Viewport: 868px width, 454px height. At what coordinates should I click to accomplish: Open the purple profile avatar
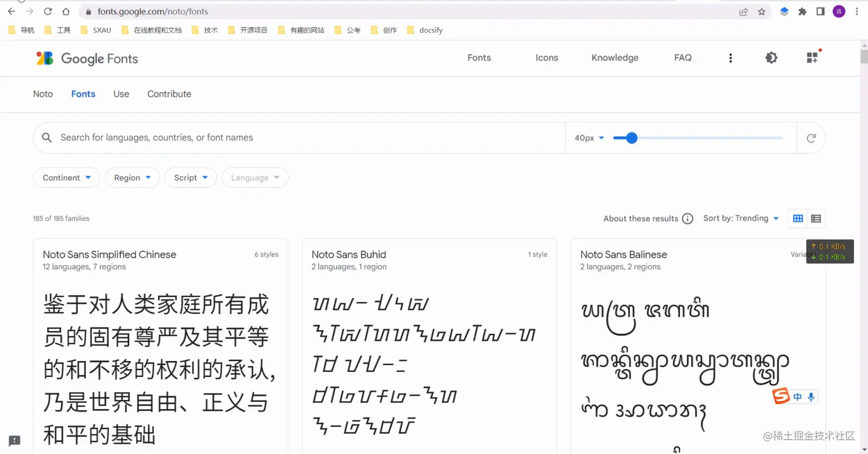click(x=839, y=11)
